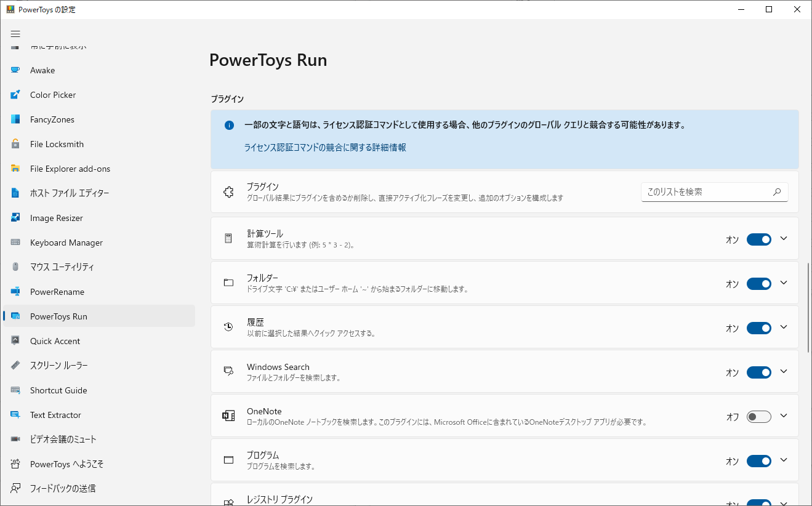Expand the フォルダー plugin options
The image size is (812, 506).
784,283
